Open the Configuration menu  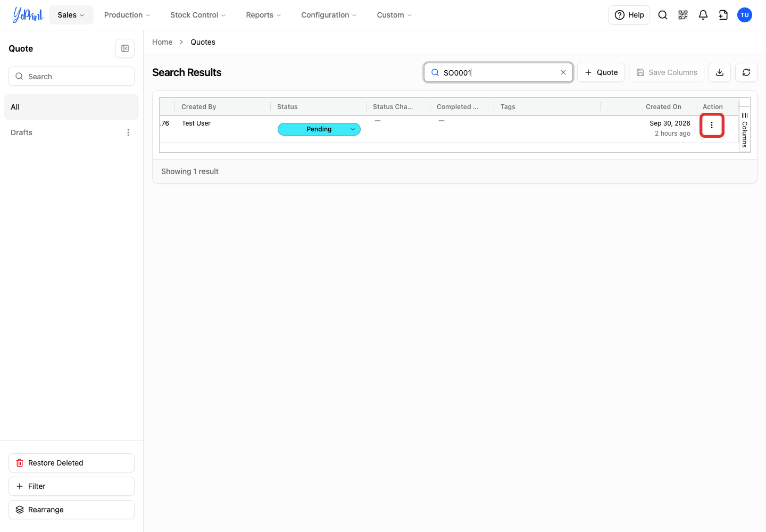329,15
